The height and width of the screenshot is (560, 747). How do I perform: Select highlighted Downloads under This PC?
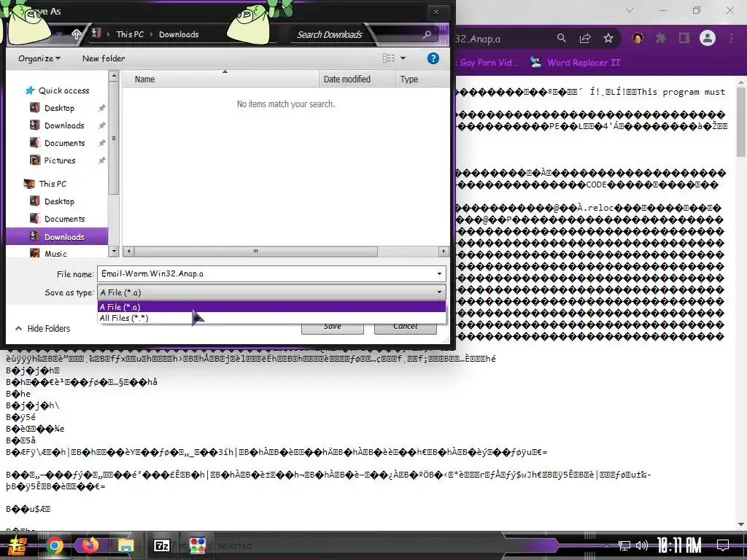click(x=57, y=237)
